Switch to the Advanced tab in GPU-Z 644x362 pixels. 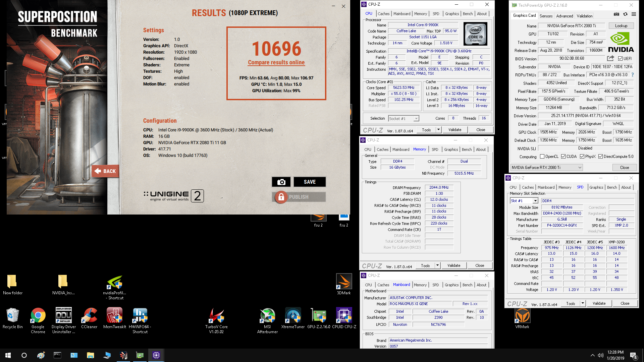[565, 16]
